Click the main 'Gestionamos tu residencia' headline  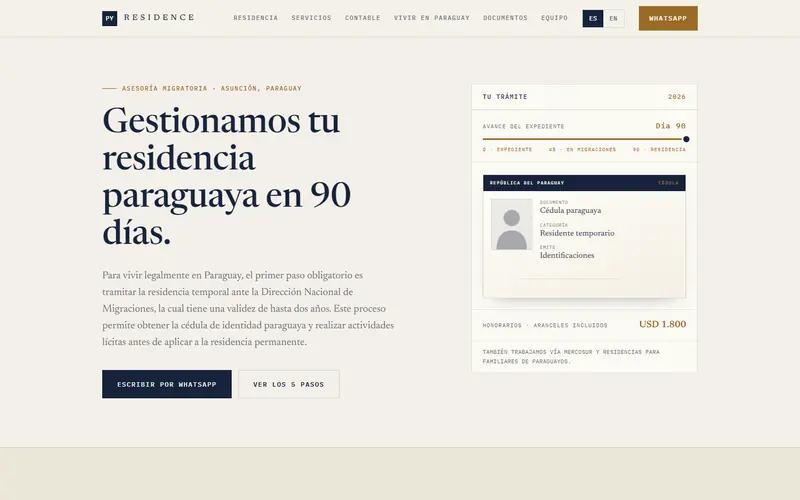coord(227,176)
